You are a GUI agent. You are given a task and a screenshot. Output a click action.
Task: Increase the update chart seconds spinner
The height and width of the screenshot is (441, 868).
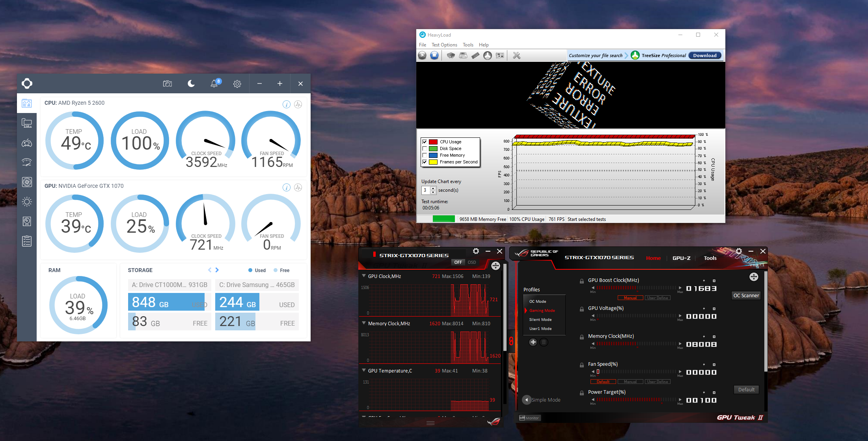click(433, 189)
